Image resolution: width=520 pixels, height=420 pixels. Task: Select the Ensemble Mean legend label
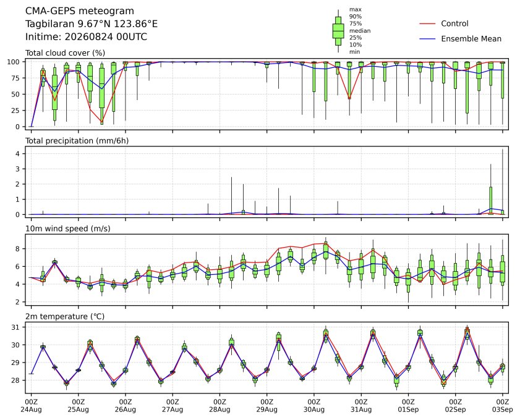[x=471, y=39]
